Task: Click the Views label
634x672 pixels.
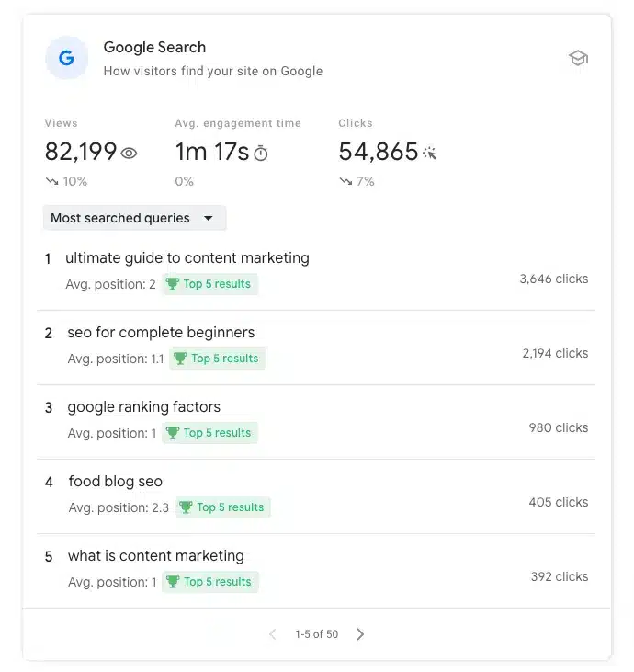Action: tap(62, 123)
